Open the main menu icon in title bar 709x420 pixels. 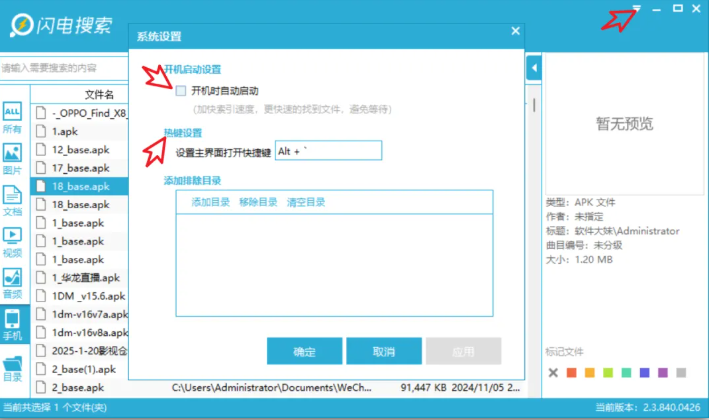637,8
